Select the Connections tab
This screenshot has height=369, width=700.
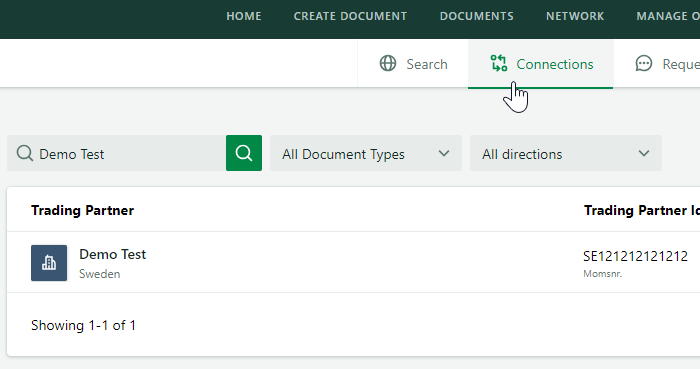point(540,64)
